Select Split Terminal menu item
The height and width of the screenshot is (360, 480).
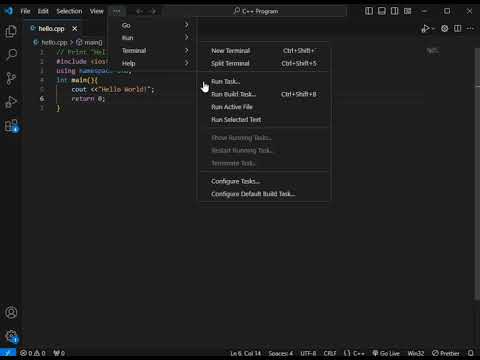264,63
